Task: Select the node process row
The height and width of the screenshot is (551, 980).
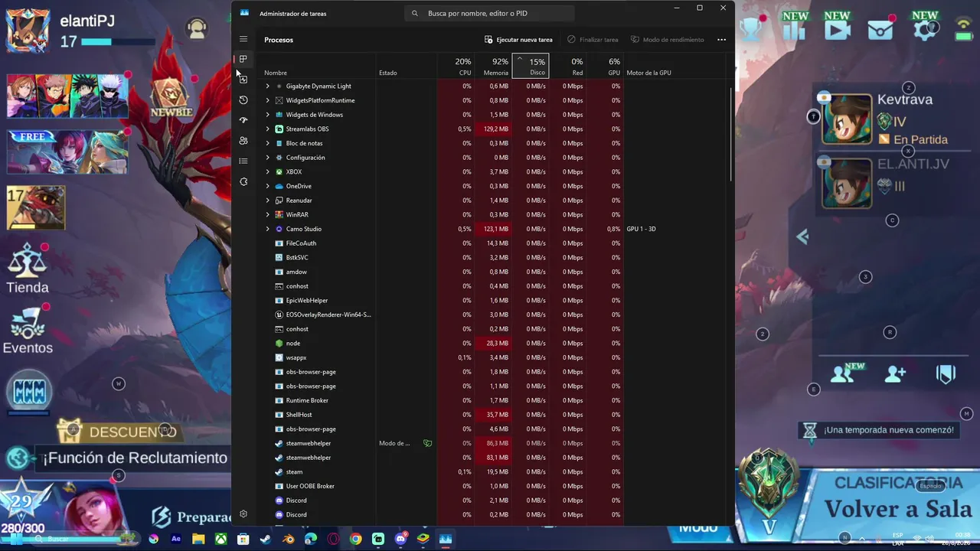Action: tap(492, 344)
